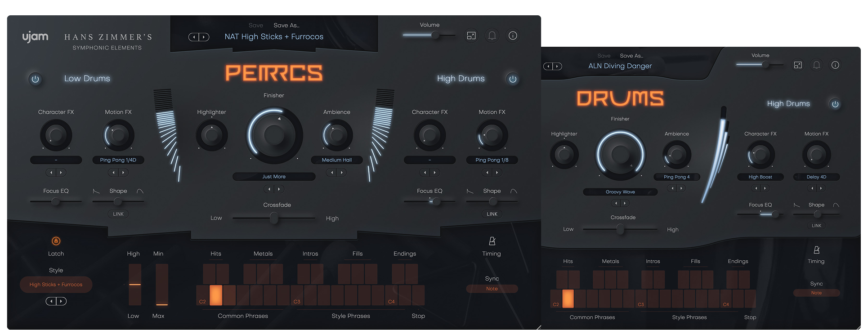Viewport: 868px width, 330px height.
Task: Toggle Sync Note button in PERCS window
Action: click(x=492, y=289)
